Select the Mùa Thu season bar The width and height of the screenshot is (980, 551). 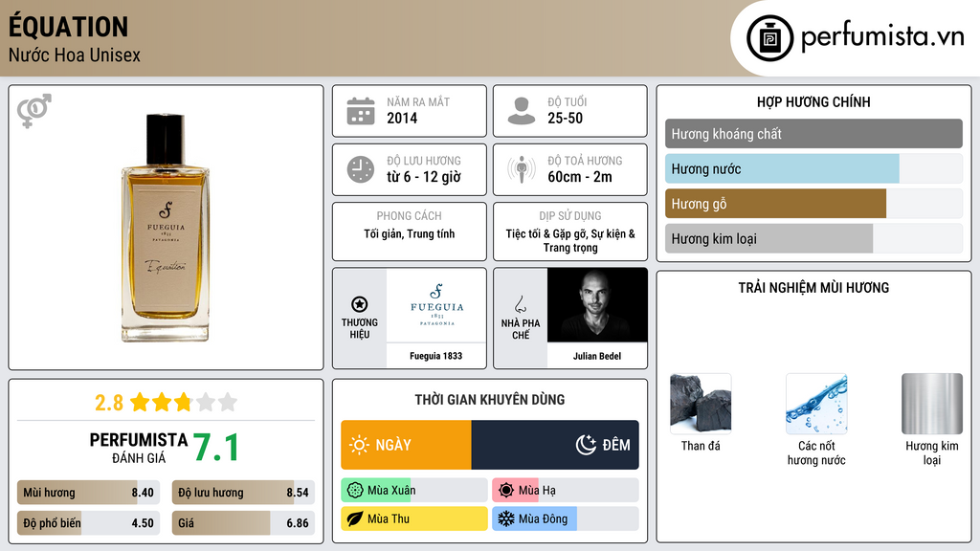point(414,518)
